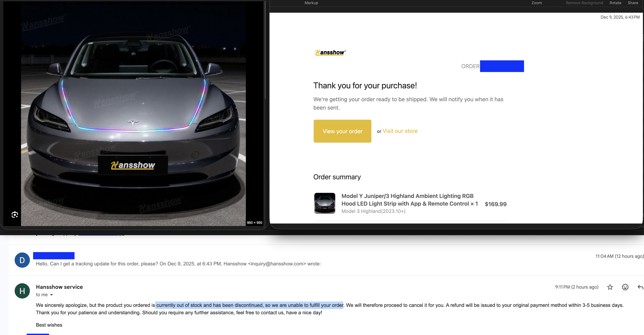Click the Hansshow logo in order email
Screen dimensions: 644x335
coord(330,52)
